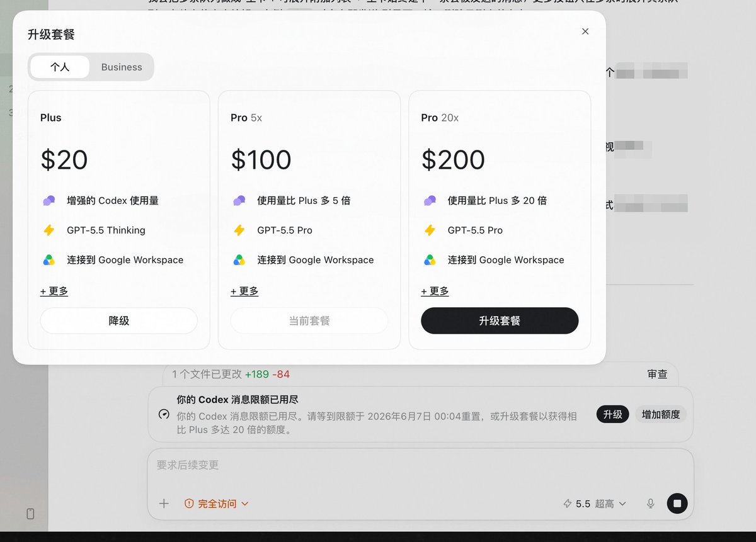Click the microphone voice input icon

click(650, 504)
